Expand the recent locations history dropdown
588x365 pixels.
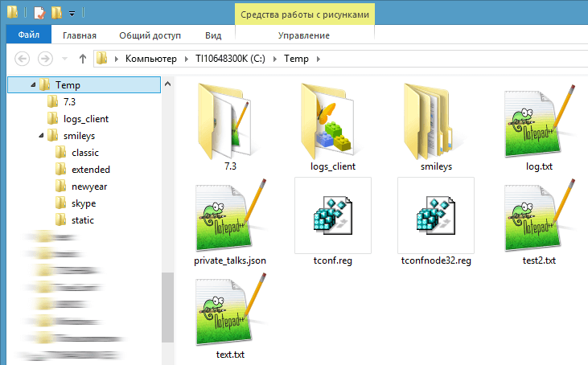pyautogui.click(x=64, y=59)
